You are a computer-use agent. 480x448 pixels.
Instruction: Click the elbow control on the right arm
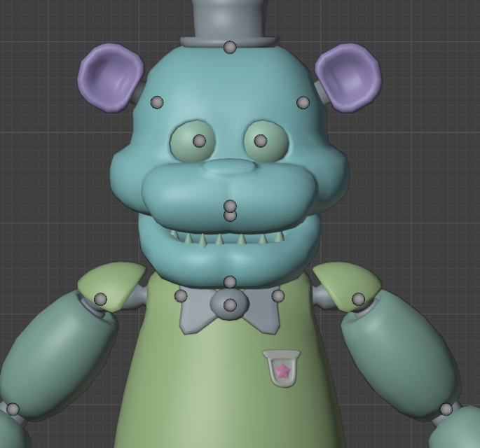point(446,409)
